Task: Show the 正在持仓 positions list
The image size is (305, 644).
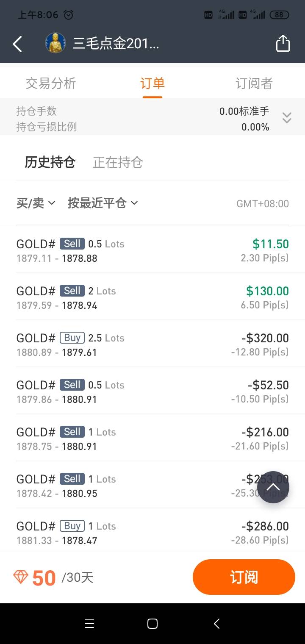Action: [118, 162]
